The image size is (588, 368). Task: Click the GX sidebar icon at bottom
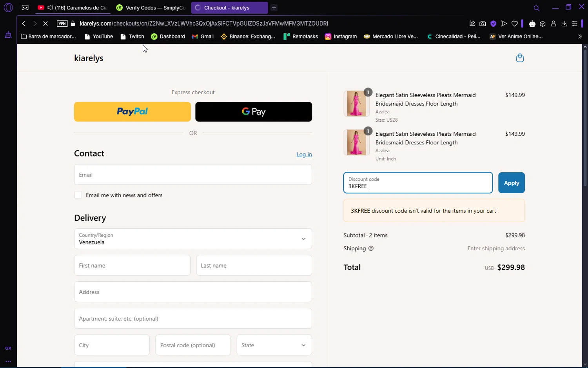(x=8, y=348)
